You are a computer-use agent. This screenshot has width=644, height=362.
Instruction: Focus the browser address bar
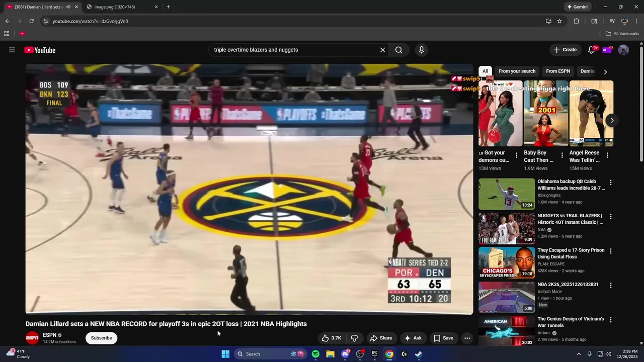coord(292,21)
